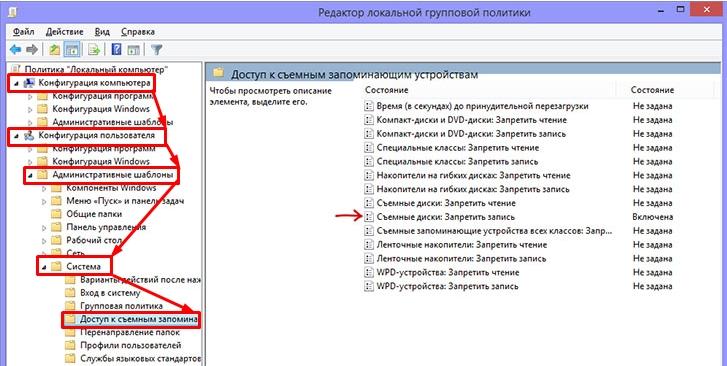Click the Политика "Локальный компьютер" root icon
Viewport: 727px width, 366px height.
click(16, 70)
